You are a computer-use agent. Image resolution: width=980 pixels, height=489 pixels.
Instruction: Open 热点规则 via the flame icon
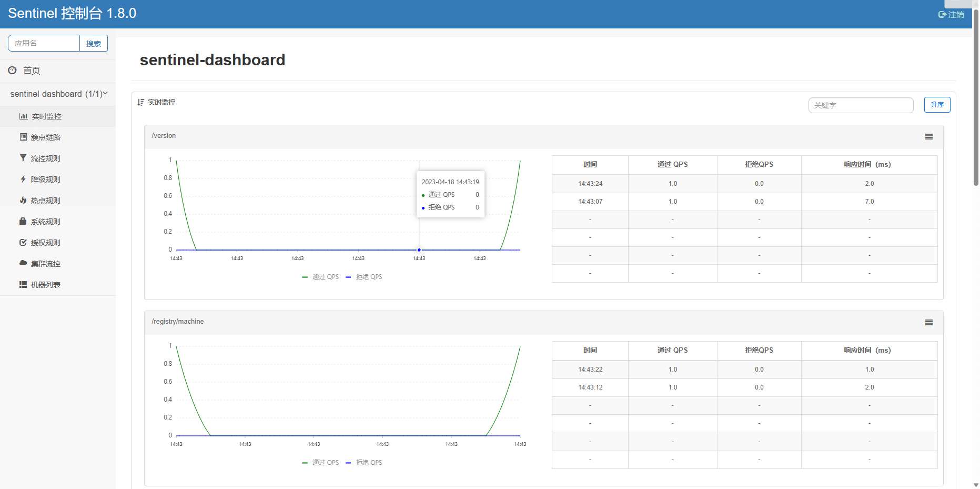[x=23, y=200]
